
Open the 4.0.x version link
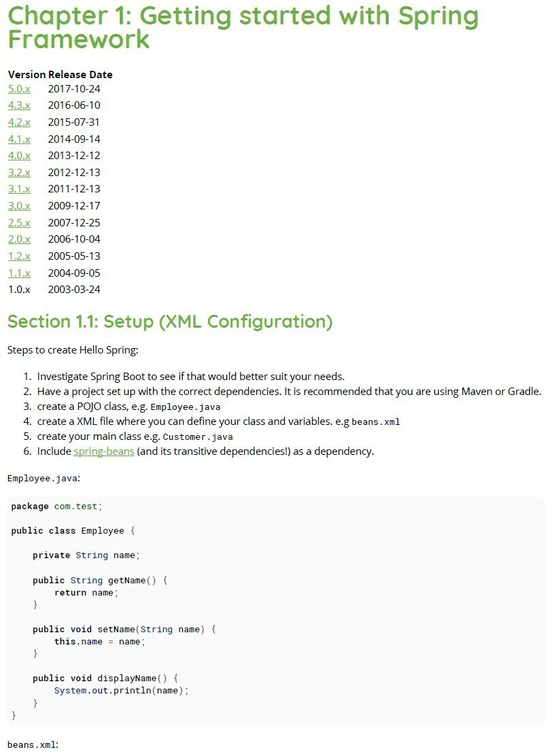[19, 156]
